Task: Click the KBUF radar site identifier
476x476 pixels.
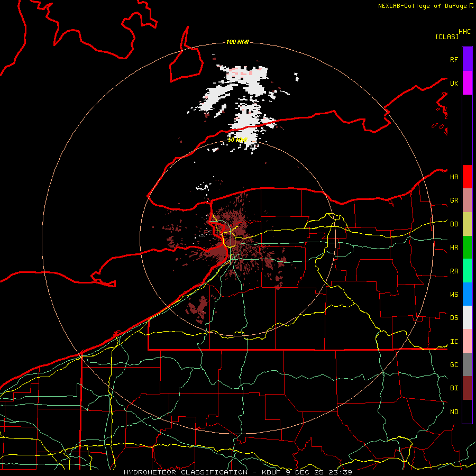Action: tap(272, 472)
